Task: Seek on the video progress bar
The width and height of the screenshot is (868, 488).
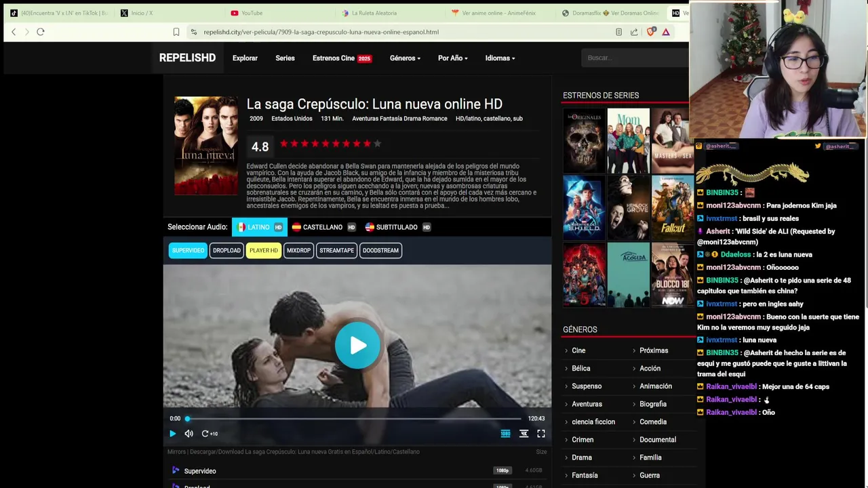Action: 354,418
